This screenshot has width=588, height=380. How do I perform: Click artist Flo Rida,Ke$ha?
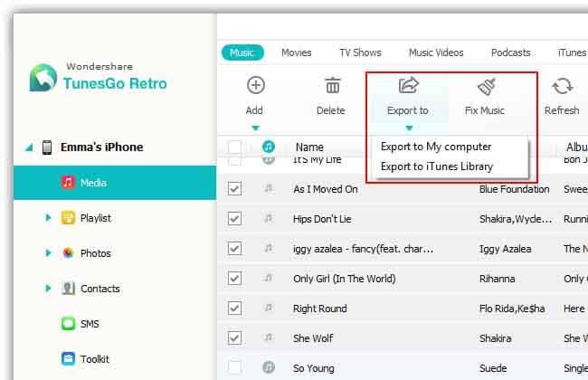(512, 309)
